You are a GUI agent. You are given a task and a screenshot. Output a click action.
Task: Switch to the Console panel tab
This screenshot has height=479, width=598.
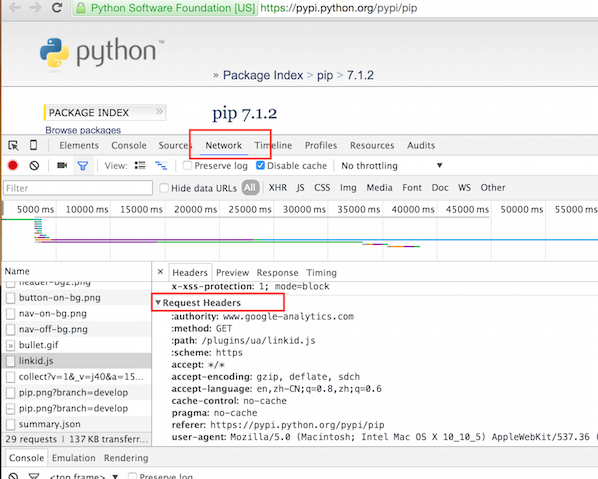129,145
